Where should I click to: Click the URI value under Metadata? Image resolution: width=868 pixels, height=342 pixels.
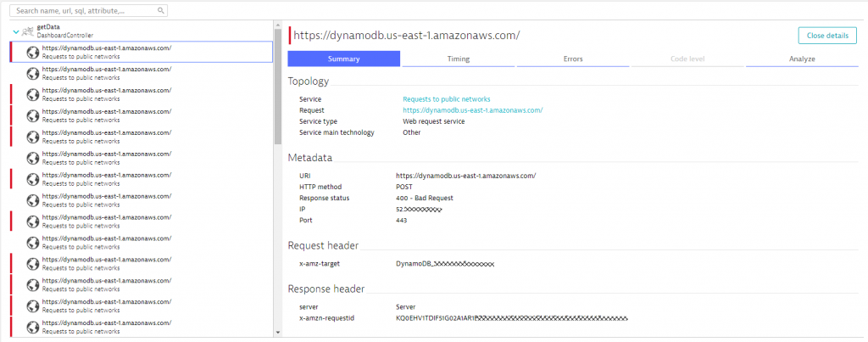coord(465,176)
